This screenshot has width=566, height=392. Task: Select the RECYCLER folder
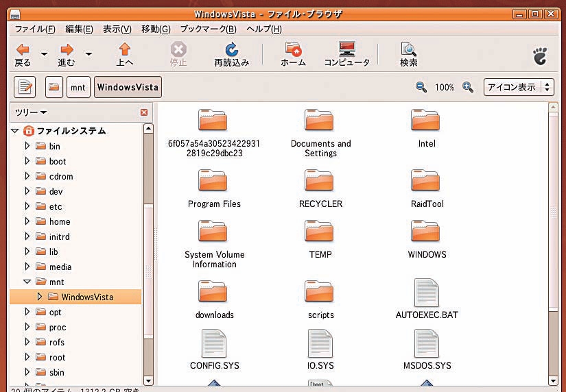(x=320, y=188)
